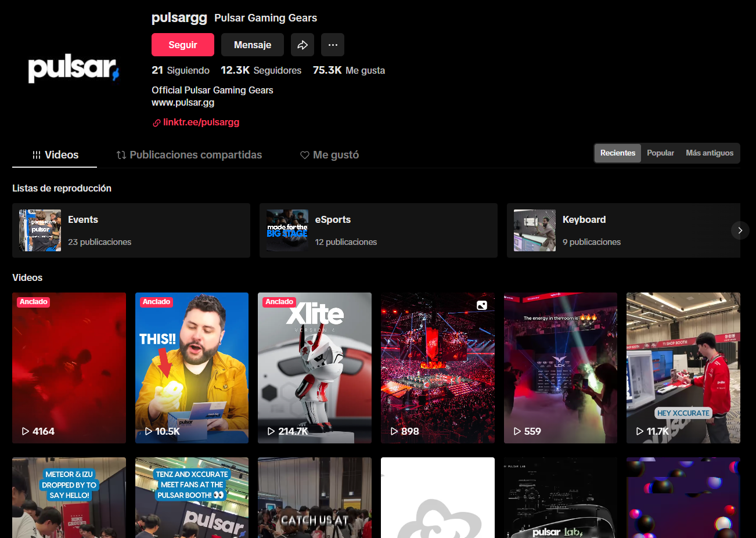Open the eSports playlist

[x=379, y=230]
